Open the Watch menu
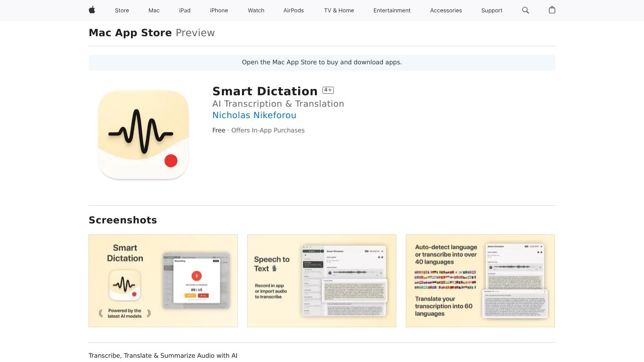Image resolution: width=644 pixels, height=362 pixels. click(256, 10)
